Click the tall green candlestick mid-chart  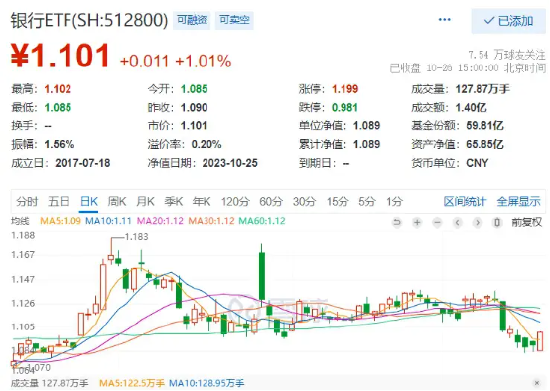tap(262, 275)
